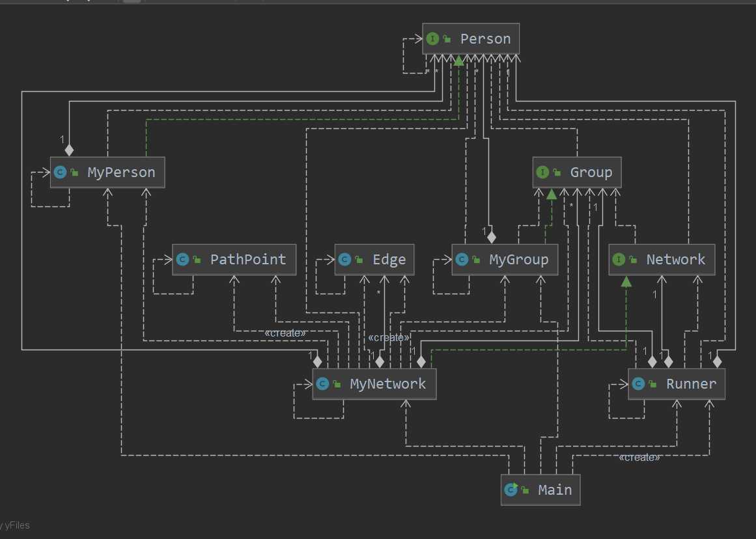Click the runnable class icon on Main
This screenshot has width=756, height=539.
pyautogui.click(x=511, y=490)
